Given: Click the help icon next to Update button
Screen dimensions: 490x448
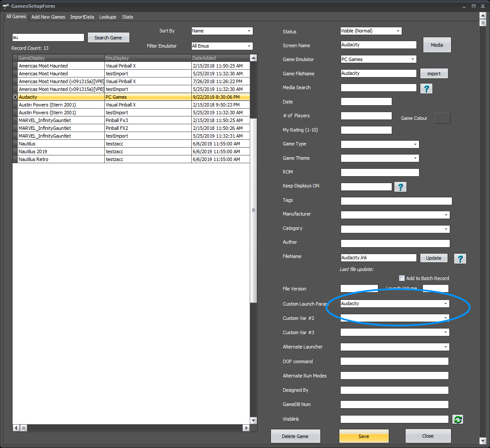Looking at the screenshot, I should [x=460, y=258].
